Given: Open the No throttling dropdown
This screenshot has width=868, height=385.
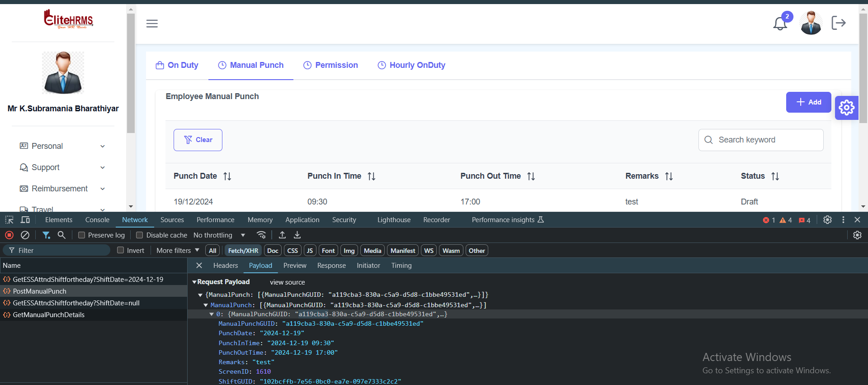Looking at the screenshot, I should pyautogui.click(x=219, y=235).
